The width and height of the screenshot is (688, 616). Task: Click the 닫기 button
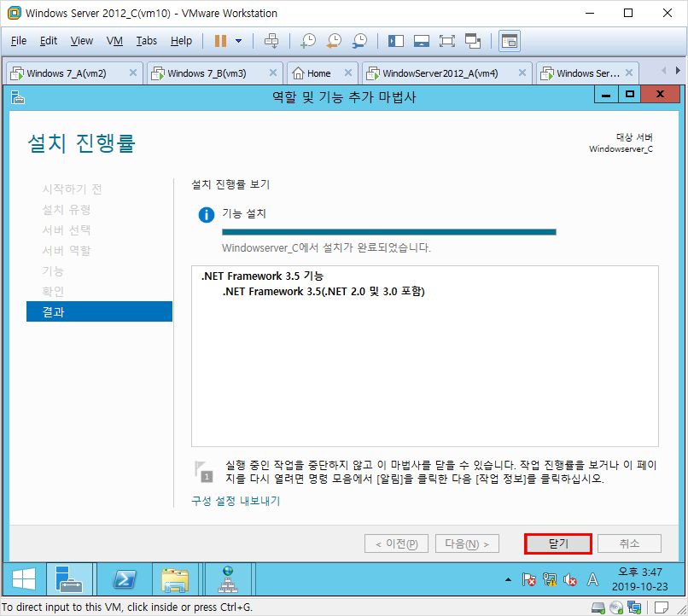[x=558, y=543]
